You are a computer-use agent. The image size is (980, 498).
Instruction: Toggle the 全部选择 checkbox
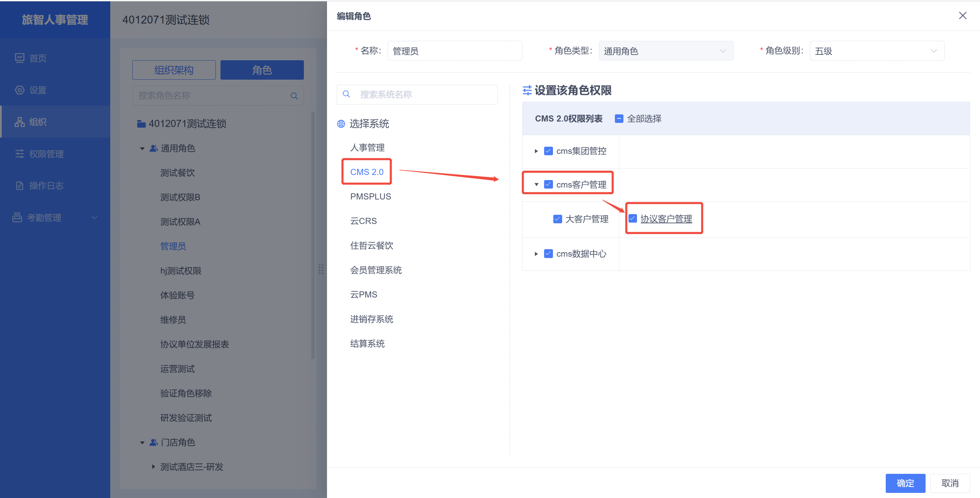click(619, 119)
